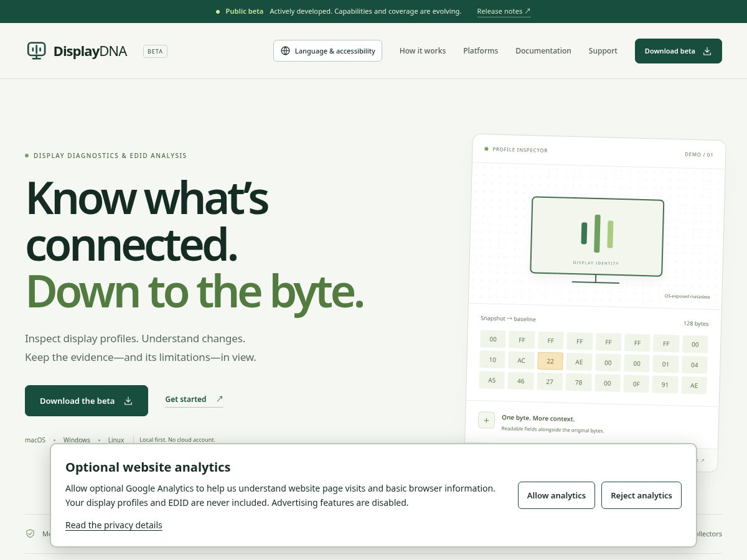Click the Public beta label in banner
Viewport: 747px width, 560px height.
coord(244,11)
